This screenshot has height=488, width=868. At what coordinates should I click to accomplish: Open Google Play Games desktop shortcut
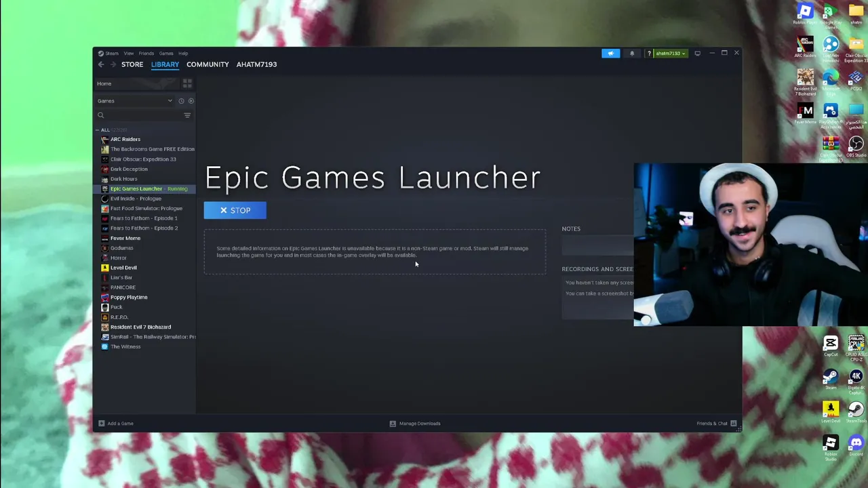tap(831, 14)
